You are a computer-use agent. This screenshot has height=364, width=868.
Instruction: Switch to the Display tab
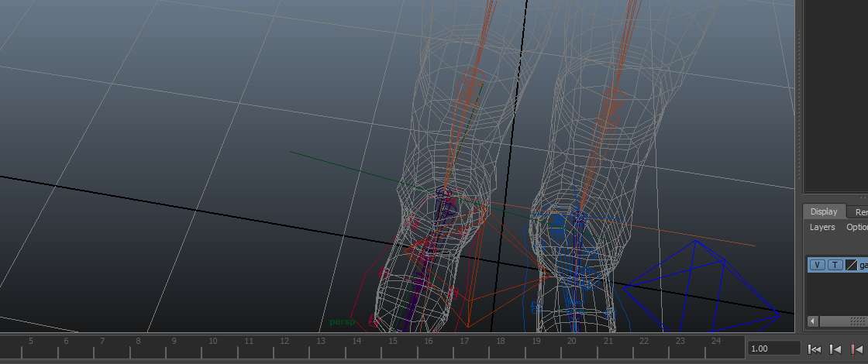point(824,211)
